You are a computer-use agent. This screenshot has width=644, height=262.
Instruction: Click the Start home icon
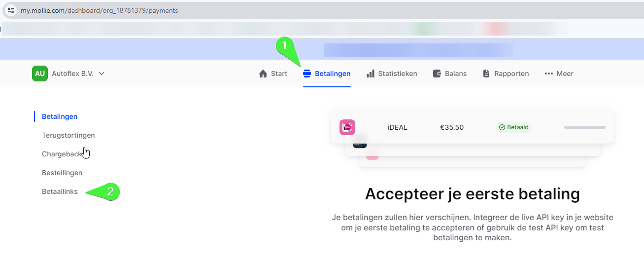point(263,74)
